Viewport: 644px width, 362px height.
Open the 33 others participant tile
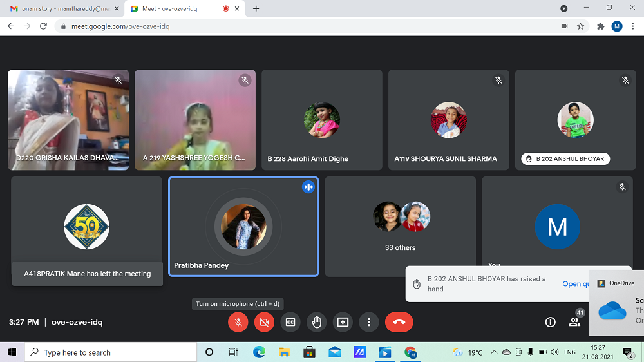pos(400,227)
